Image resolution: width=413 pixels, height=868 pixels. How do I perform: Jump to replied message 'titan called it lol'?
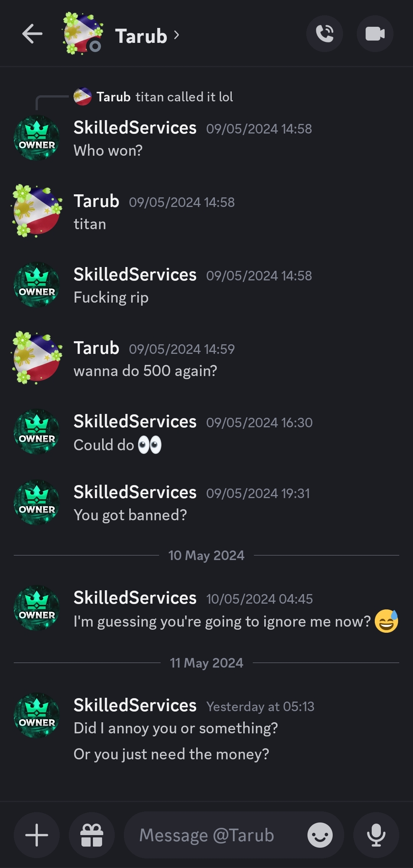tap(164, 97)
